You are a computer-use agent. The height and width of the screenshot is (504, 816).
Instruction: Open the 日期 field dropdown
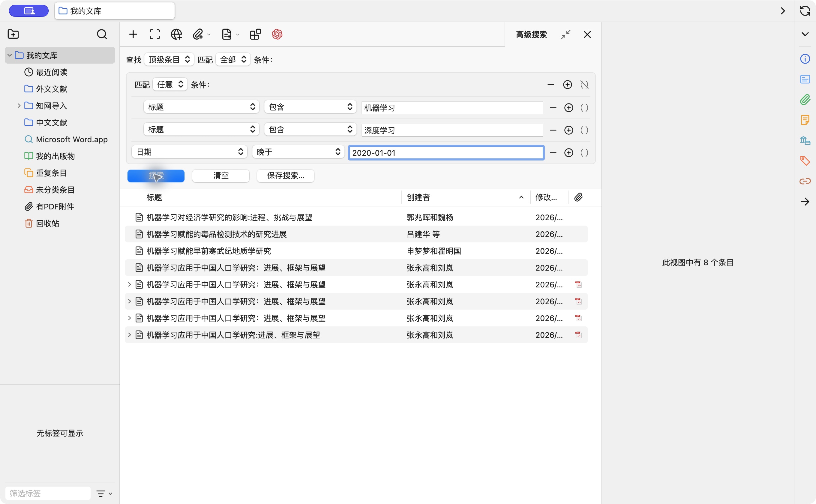pyautogui.click(x=189, y=152)
